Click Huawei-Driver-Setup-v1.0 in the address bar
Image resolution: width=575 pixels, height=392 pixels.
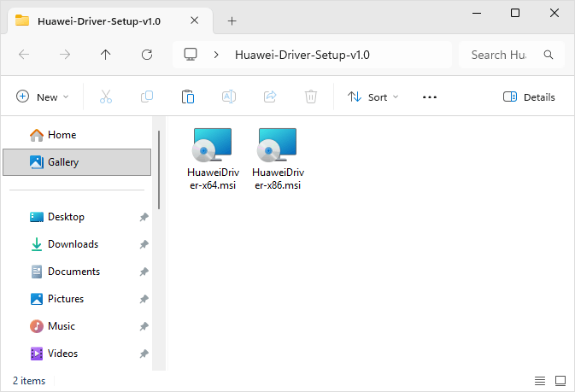click(302, 55)
